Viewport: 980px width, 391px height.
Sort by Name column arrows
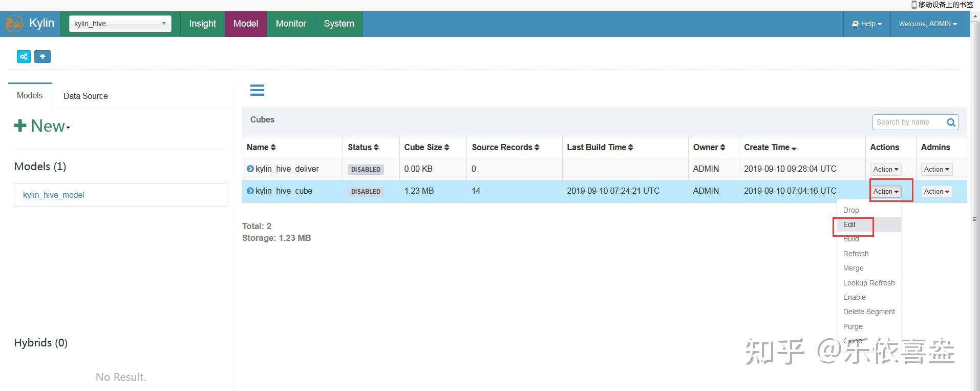(x=273, y=148)
